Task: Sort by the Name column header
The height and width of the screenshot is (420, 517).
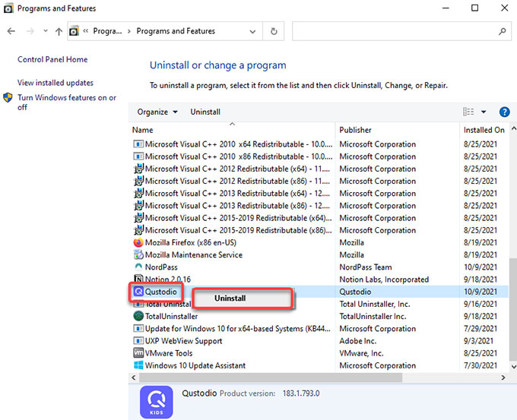Action: [x=142, y=130]
